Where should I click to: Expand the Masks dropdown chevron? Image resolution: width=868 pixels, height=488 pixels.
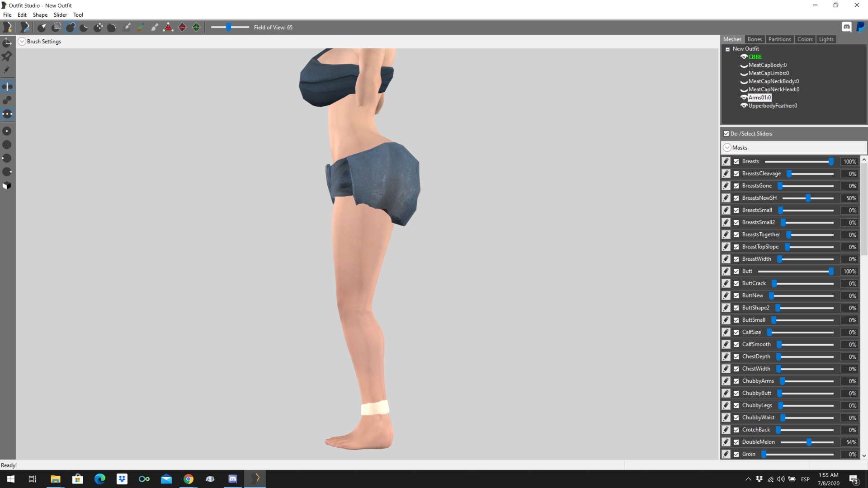click(727, 148)
